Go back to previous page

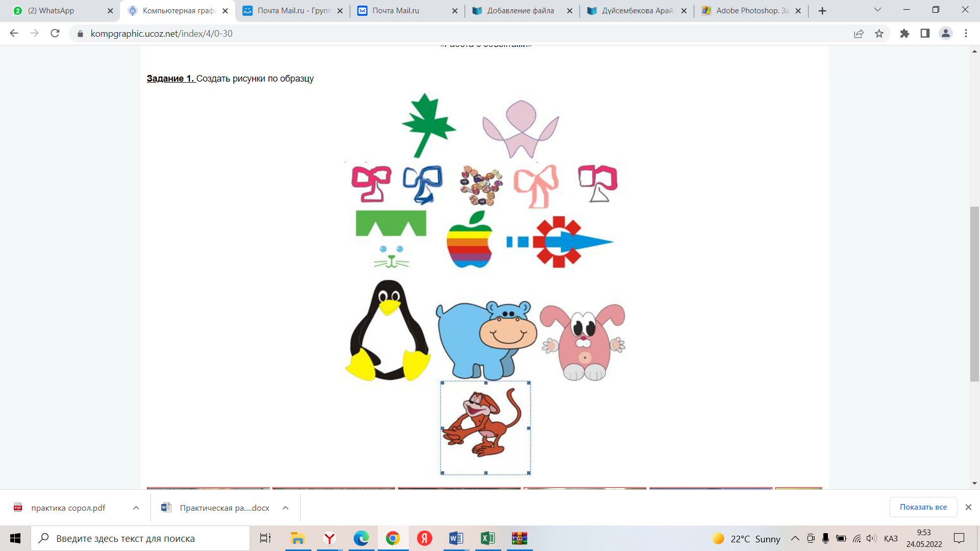[14, 33]
